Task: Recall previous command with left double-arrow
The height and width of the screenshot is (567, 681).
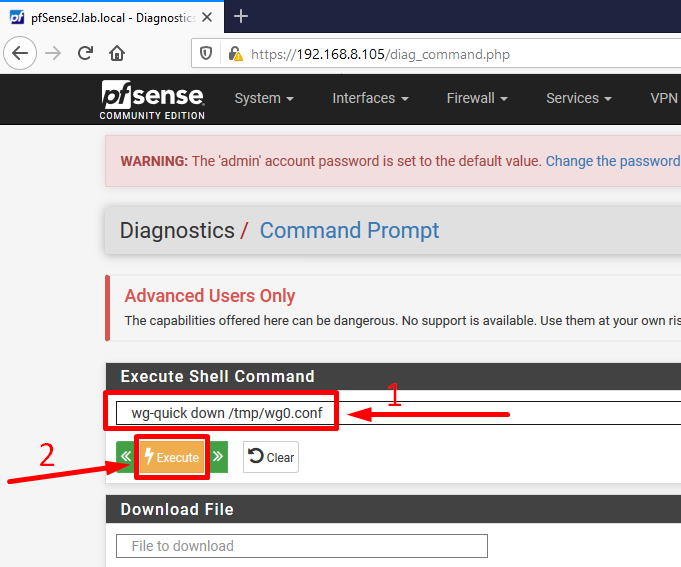Action: (x=126, y=457)
